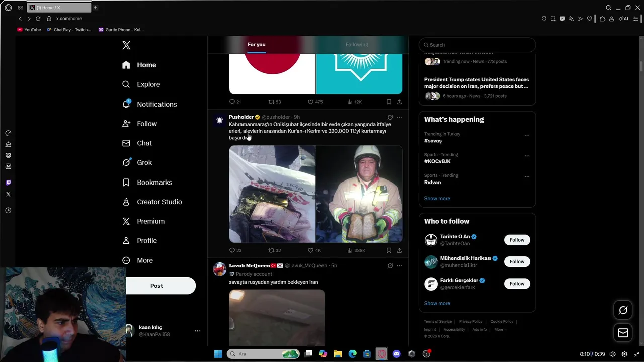Open more options on Lavuk McQueen post
Image resolution: width=644 pixels, height=362 pixels.
click(399, 266)
